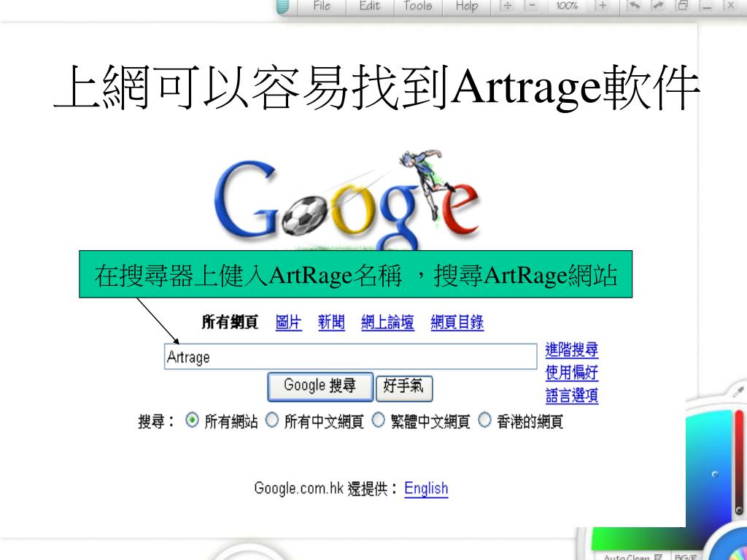Open the 網頁目錄 link
747x560 pixels.
point(457,322)
